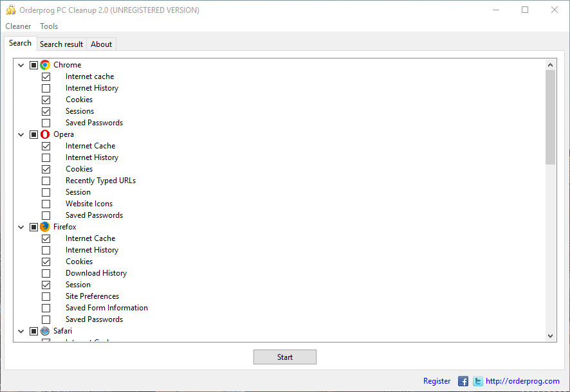The width and height of the screenshot is (570, 392).
Task: Select the Safari tree label
Action: pos(62,331)
